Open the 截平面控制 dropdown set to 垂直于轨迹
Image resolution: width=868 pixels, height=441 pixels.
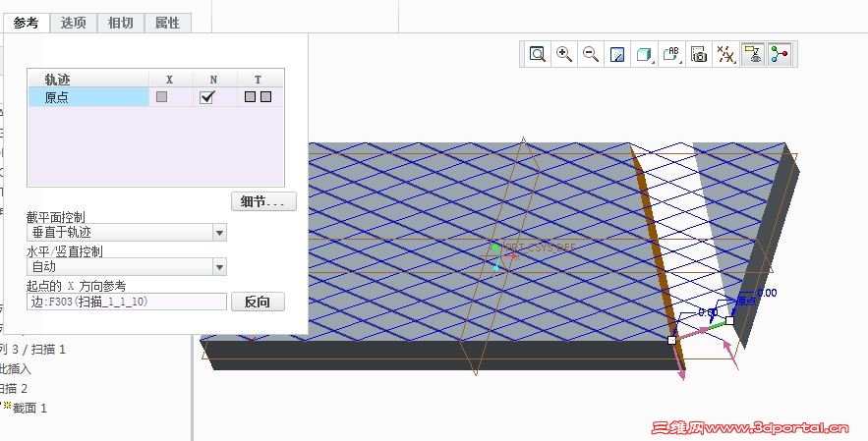(x=126, y=233)
